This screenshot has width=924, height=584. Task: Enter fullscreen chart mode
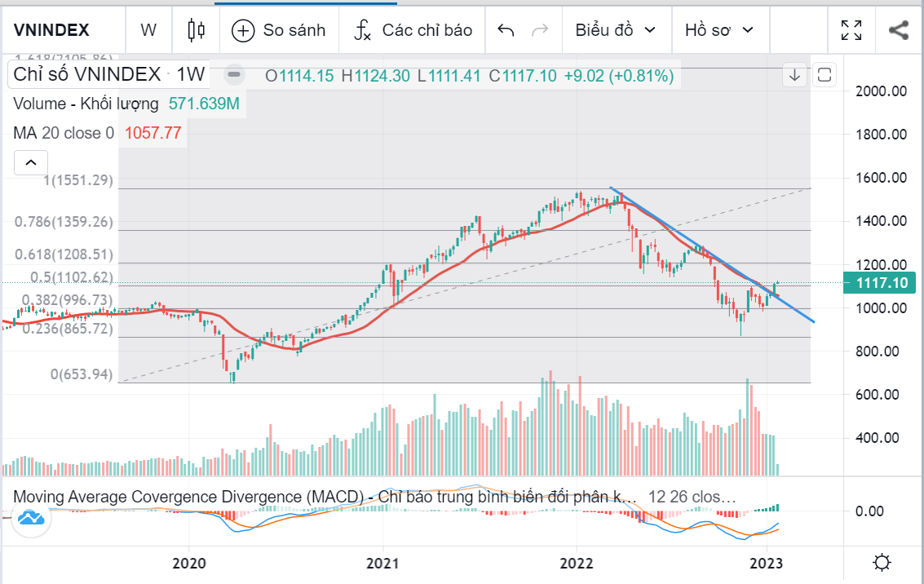click(851, 30)
